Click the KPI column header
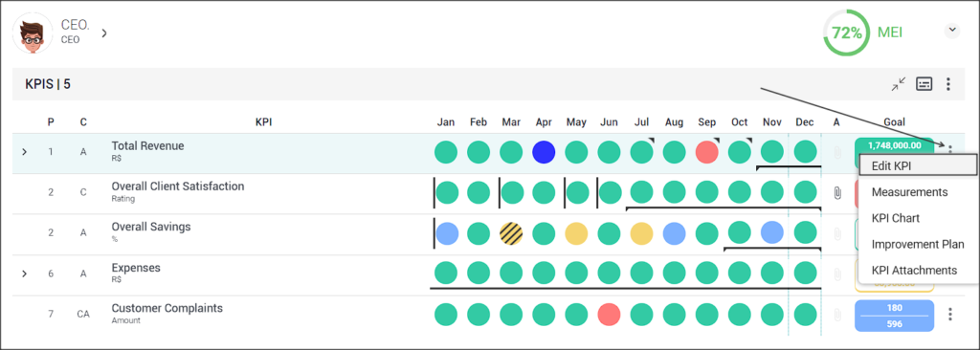This screenshot has height=350, width=980. click(264, 122)
